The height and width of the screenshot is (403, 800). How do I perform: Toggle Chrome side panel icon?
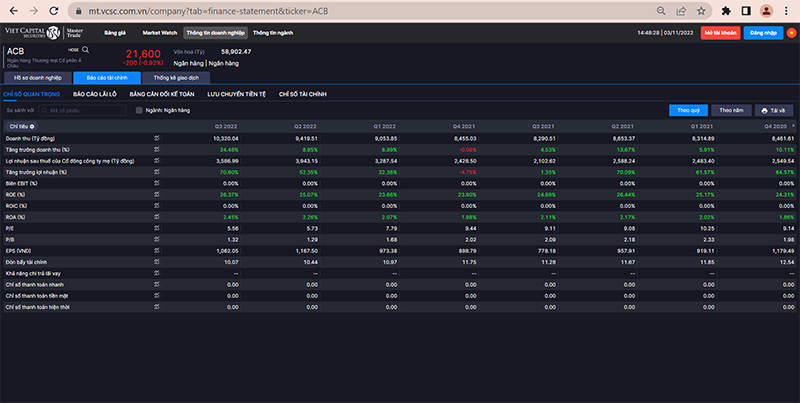tap(746, 11)
